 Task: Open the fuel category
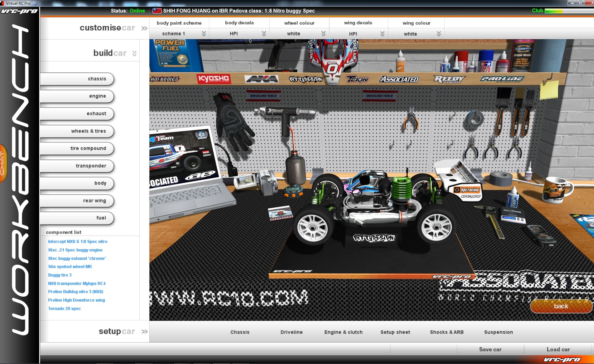77,218
